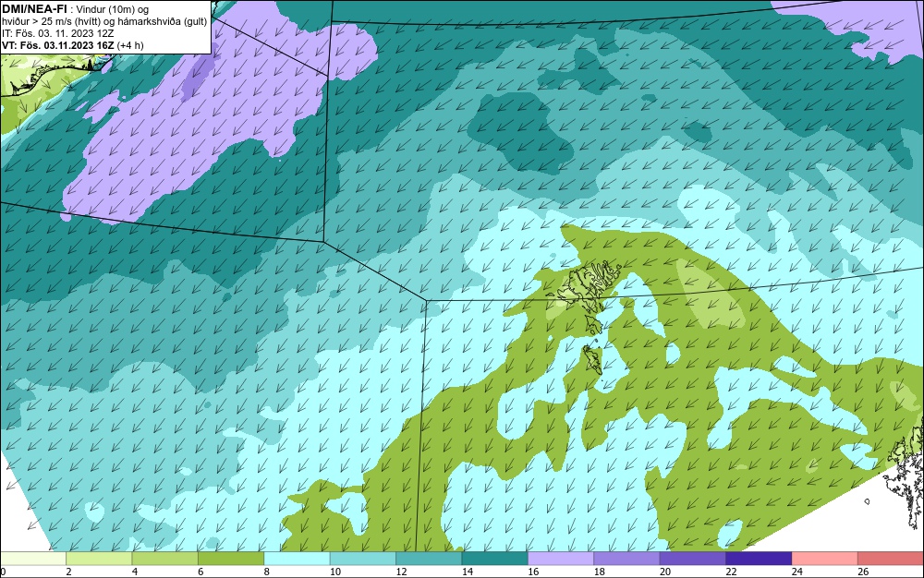Click the legend scale label 18

click(x=600, y=572)
